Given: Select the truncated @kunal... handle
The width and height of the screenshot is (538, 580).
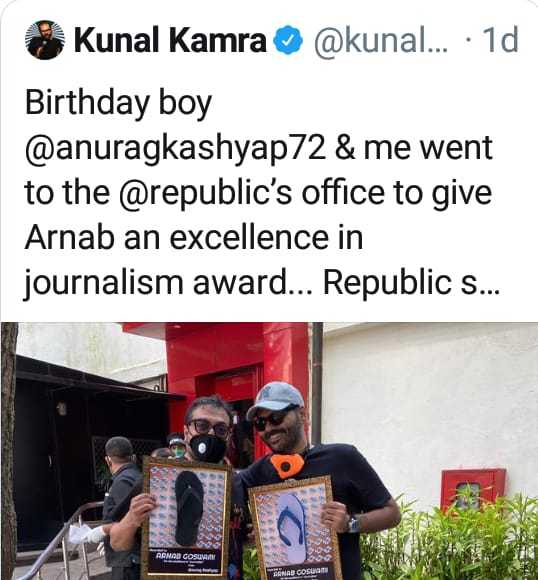Looking at the screenshot, I should 381,41.
